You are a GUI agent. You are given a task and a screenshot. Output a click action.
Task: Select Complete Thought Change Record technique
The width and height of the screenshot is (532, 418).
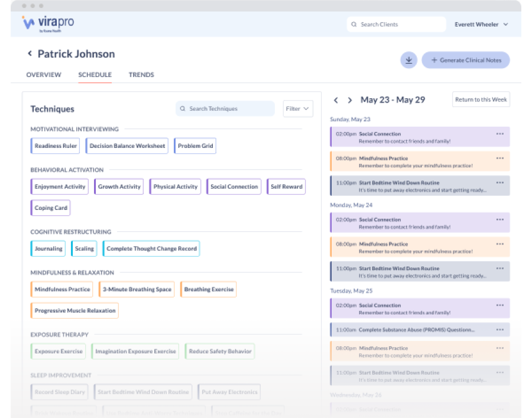coord(151,249)
